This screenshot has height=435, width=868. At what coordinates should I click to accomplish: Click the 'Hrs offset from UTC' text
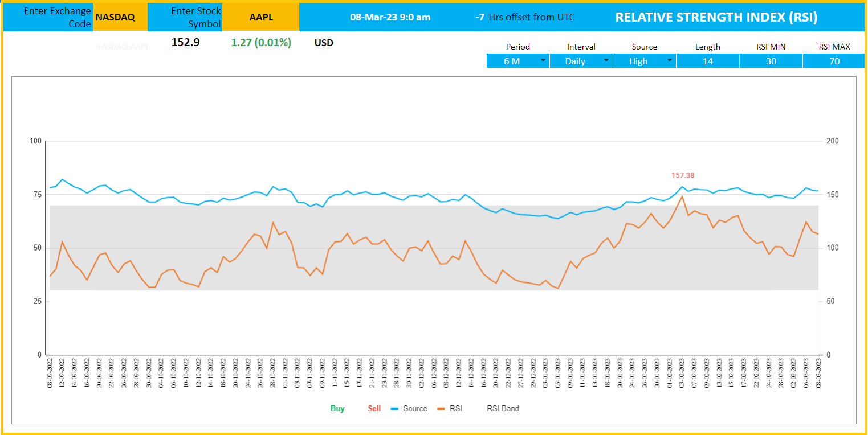coord(532,17)
